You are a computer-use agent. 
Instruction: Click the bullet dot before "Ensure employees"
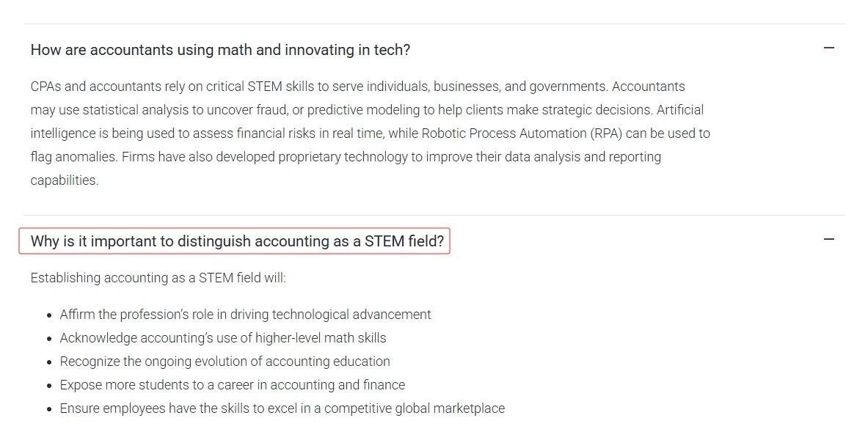(x=50, y=409)
